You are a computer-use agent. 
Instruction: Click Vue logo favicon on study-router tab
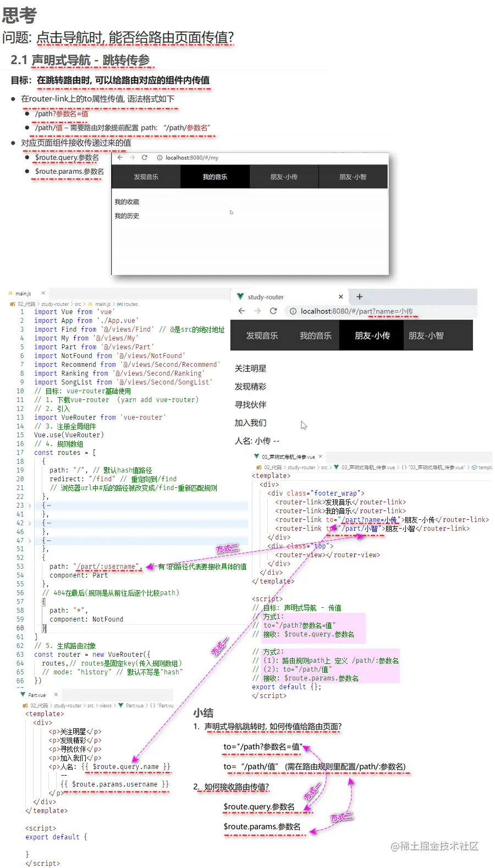(x=240, y=296)
